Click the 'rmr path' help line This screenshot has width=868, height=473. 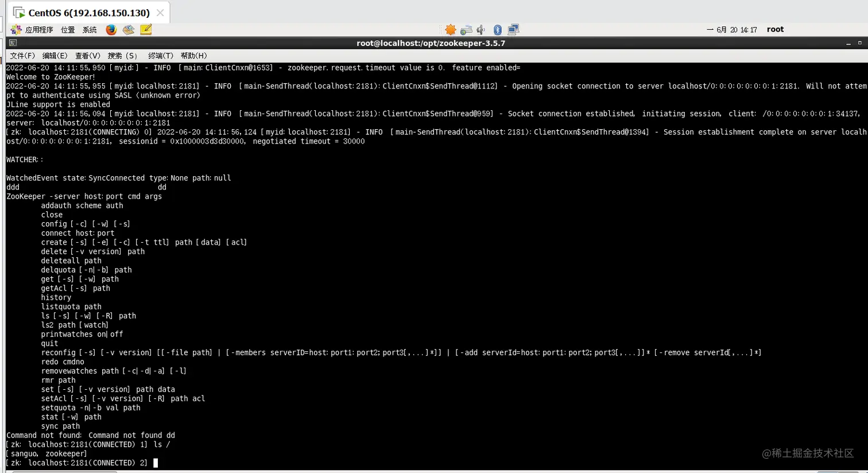[x=58, y=380]
